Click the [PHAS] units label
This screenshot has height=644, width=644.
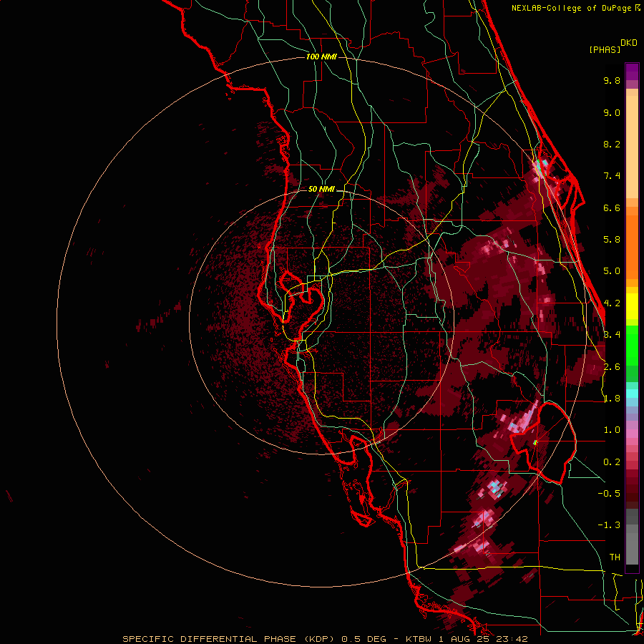(605, 49)
